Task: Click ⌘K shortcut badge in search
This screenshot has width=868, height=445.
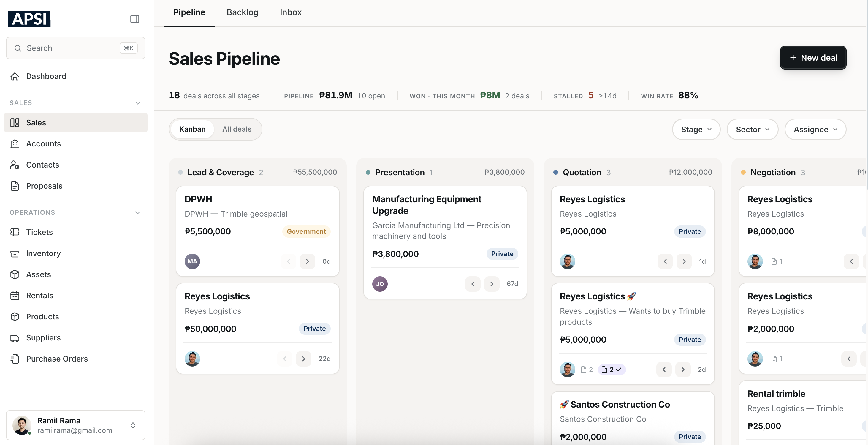Action: (128, 48)
